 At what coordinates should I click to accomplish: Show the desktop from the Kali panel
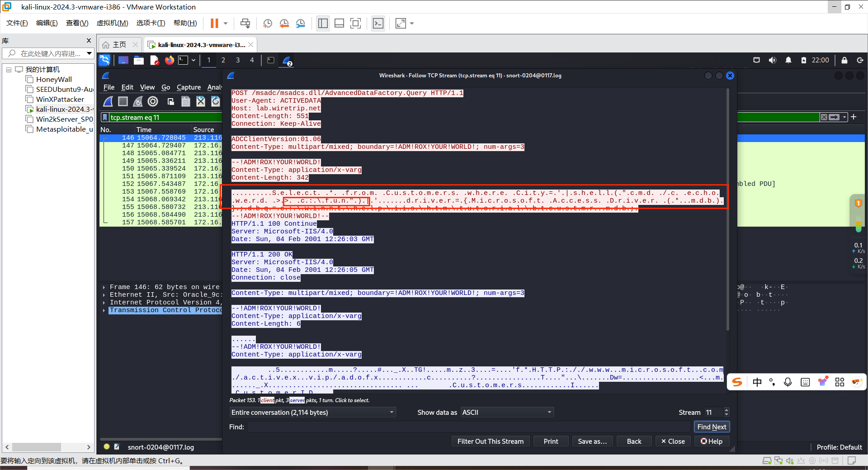click(123, 60)
